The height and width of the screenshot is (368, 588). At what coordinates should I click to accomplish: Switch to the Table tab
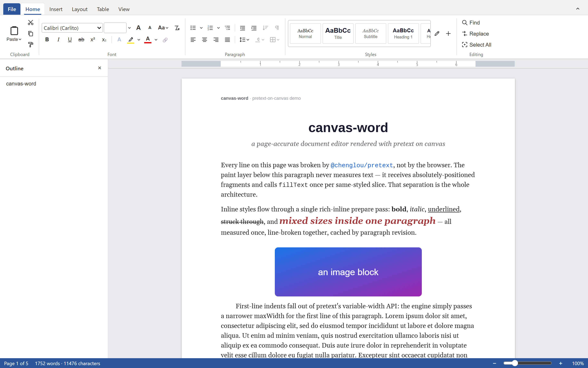[103, 9]
